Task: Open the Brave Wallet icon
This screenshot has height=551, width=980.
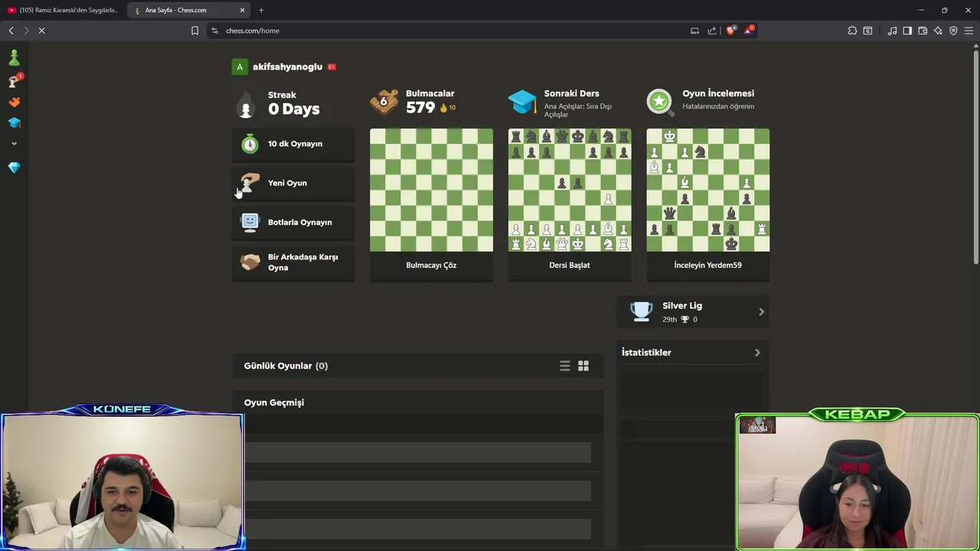Action: pyautogui.click(x=923, y=31)
